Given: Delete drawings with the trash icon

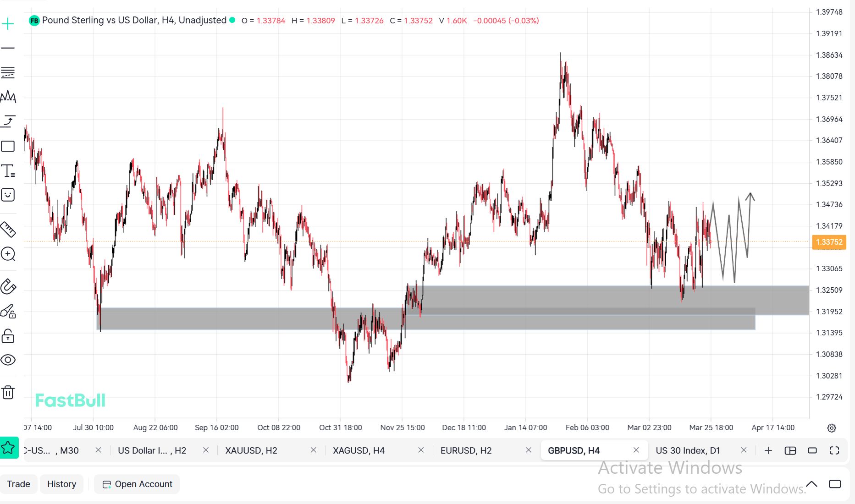Looking at the screenshot, I should pyautogui.click(x=8, y=392).
